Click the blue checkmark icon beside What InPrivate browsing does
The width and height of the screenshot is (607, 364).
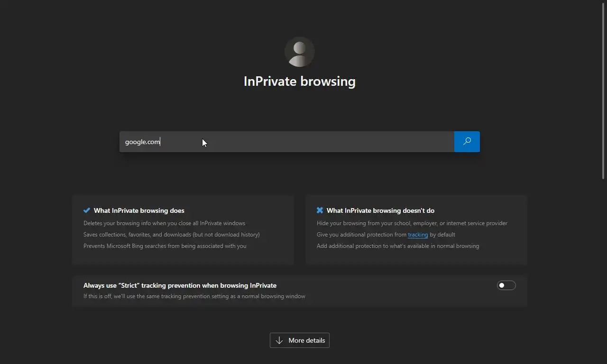87,210
